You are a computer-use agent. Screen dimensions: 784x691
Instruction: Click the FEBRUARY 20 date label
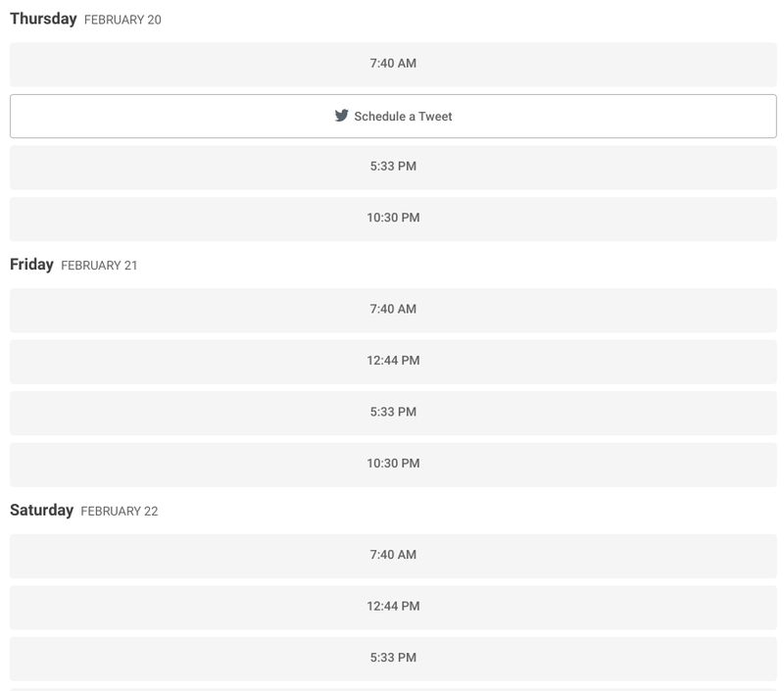point(122,20)
